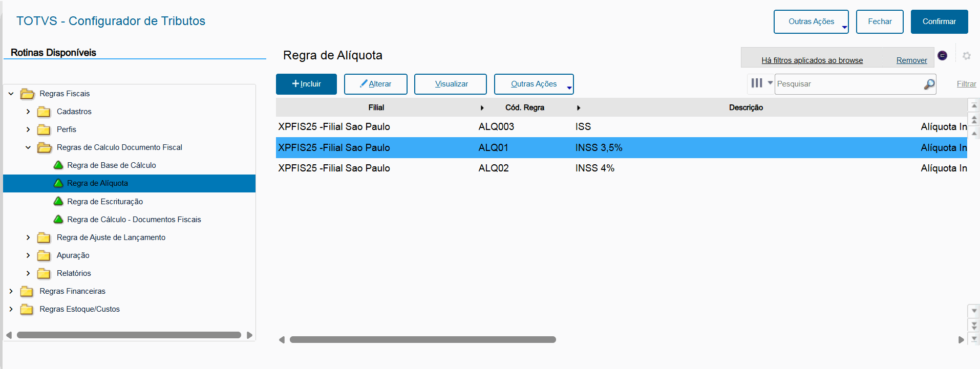This screenshot has height=369, width=980.
Task: Click the Regras Financeiras folder icon
Action: pos(27,291)
